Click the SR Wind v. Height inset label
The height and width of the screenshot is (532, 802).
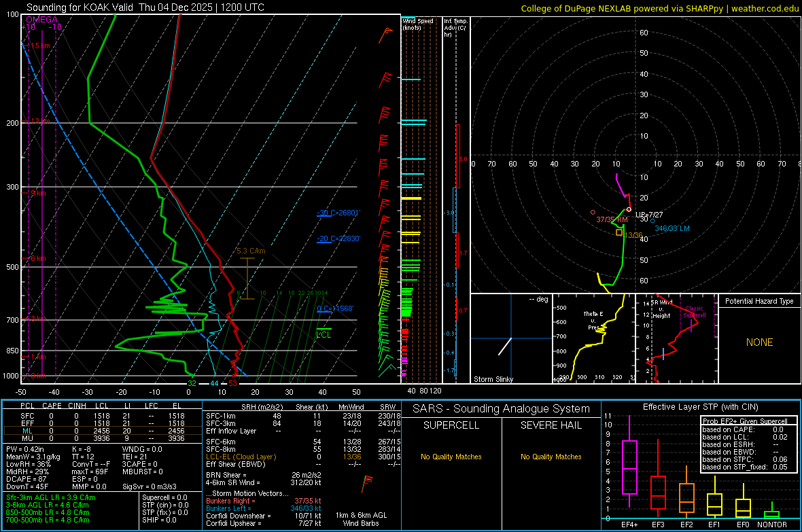[x=661, y=309]
